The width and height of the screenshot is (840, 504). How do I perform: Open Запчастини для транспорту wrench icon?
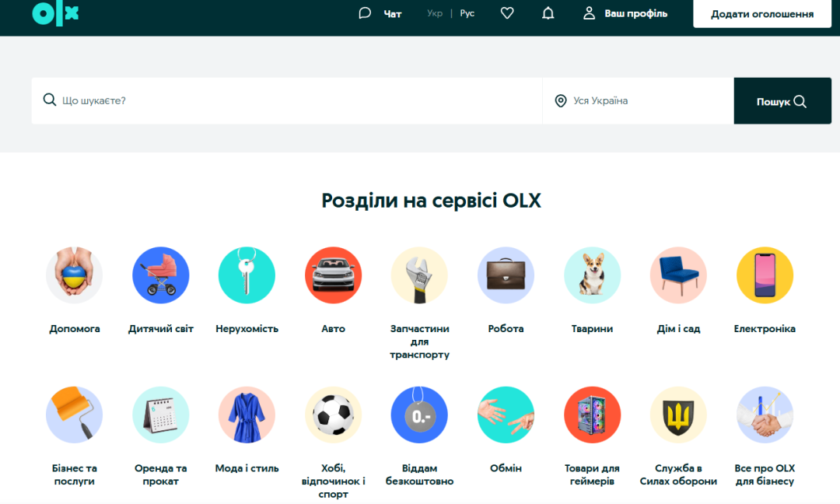click(419, 275)
